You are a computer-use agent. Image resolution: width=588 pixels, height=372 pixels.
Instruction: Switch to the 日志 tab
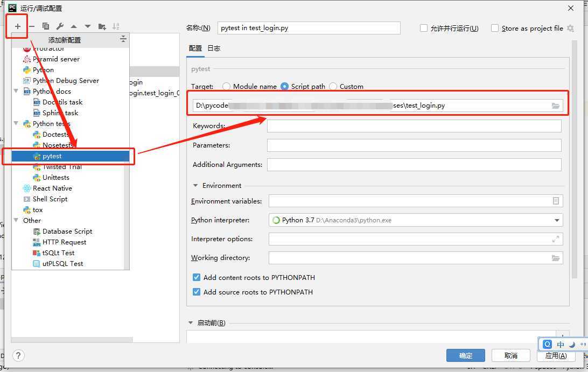(214, 48)
